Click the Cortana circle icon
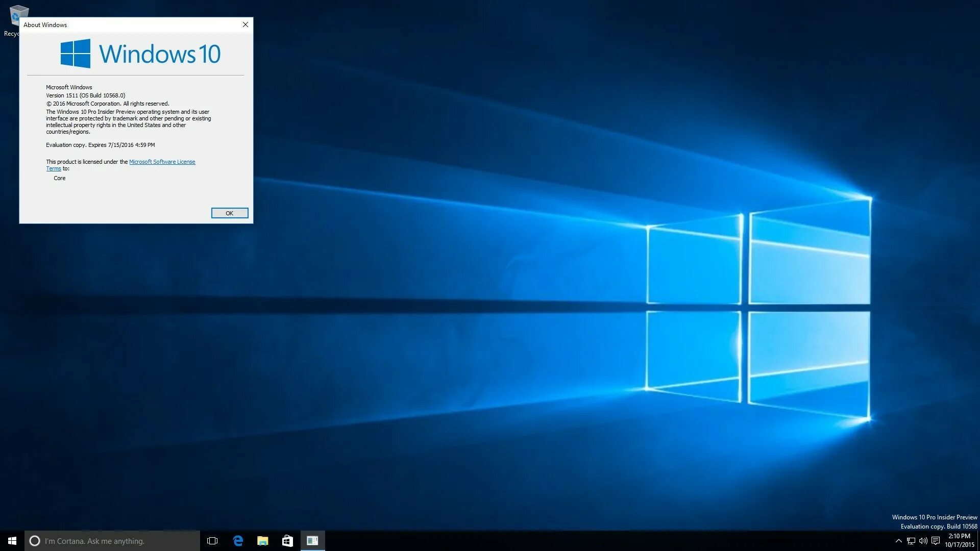 (x=35, y=541)
